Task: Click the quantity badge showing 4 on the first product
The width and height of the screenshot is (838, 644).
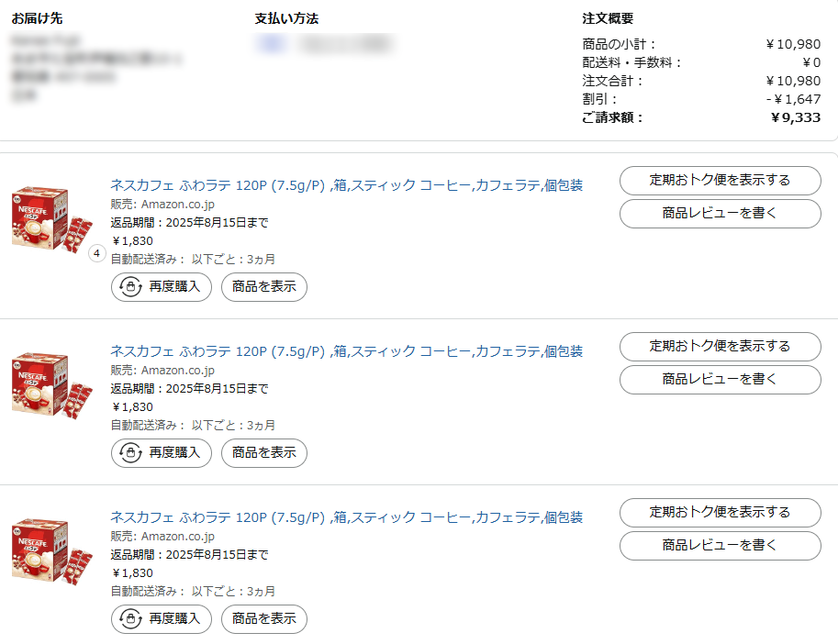Action: point(95,253)
